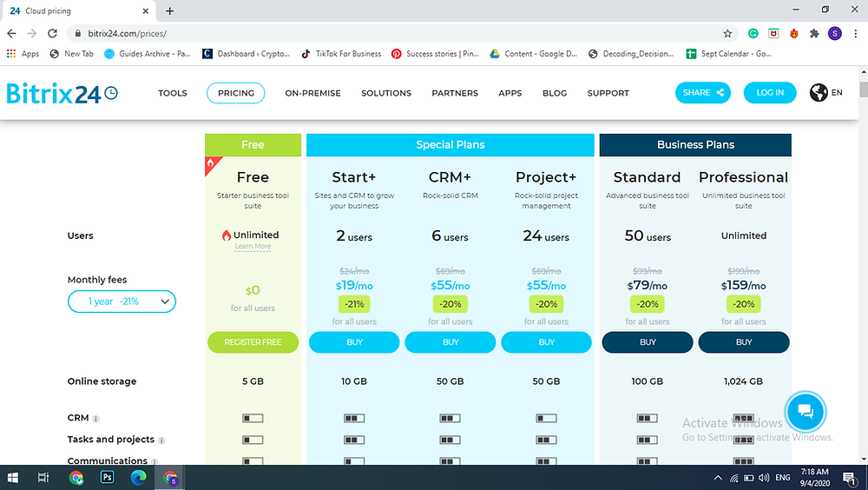Image resolution: width=868 pixels, height=490 pixels.
Task: Click the CRM level indicator for Start+ plan
Action: 354,418
